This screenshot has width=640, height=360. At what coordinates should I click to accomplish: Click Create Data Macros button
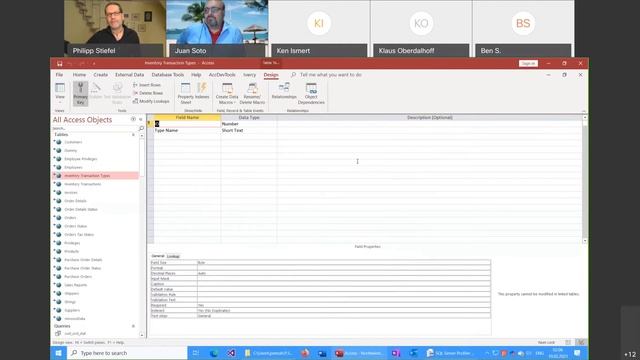(227, 93)
